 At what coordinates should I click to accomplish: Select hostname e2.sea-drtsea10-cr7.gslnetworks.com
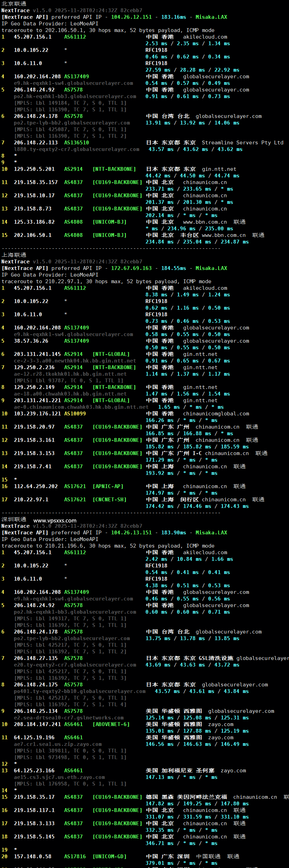tap(69, 718)
